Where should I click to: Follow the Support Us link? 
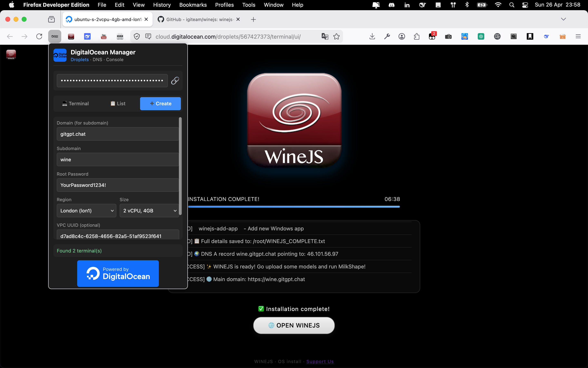pyautogui.click(x=320, y=361)
